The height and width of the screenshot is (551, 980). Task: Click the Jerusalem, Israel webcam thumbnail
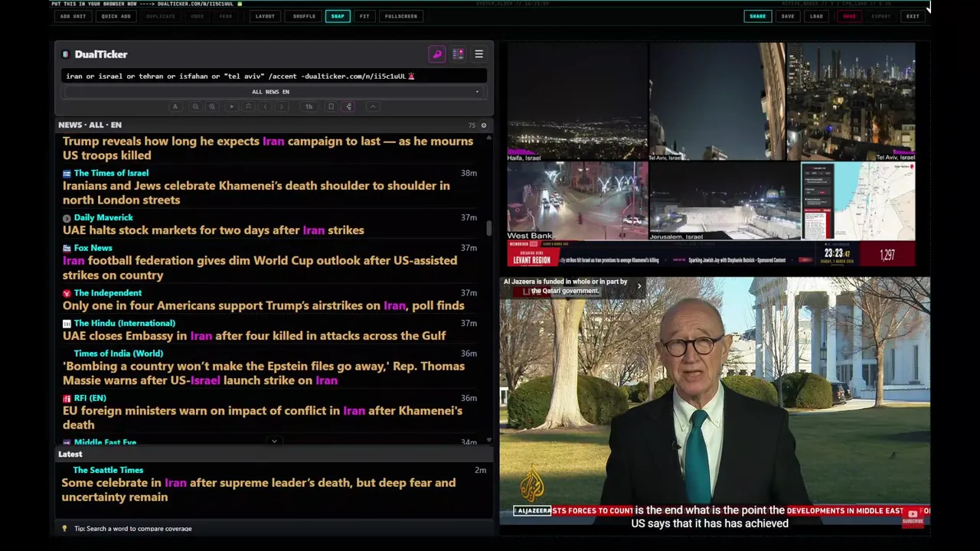point(725,201)
